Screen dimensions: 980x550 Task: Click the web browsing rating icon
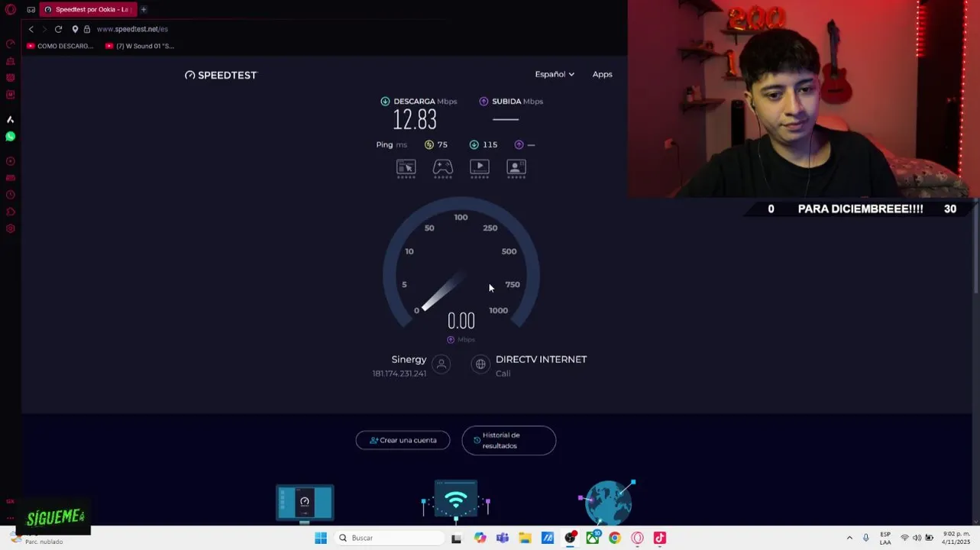click(x=406, y=168)
